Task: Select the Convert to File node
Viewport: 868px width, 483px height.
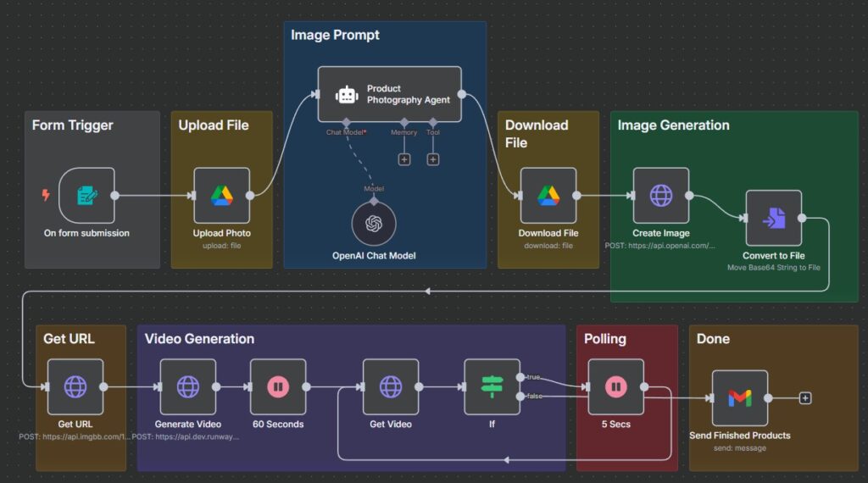Action: (x=773, y=218)
